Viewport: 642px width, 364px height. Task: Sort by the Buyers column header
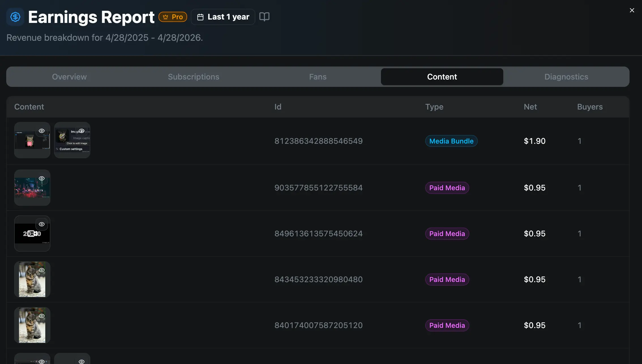tap(590, 107)
